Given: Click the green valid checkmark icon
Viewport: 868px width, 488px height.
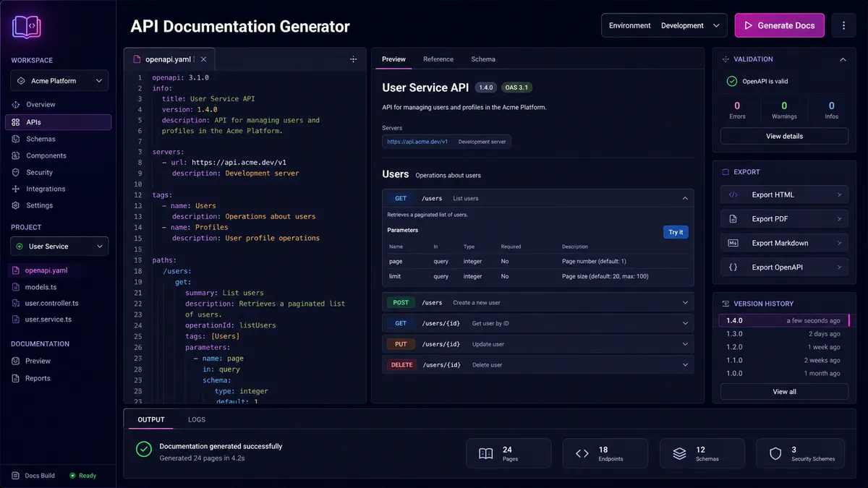Looking at the screenshot, I should point(732,82).
